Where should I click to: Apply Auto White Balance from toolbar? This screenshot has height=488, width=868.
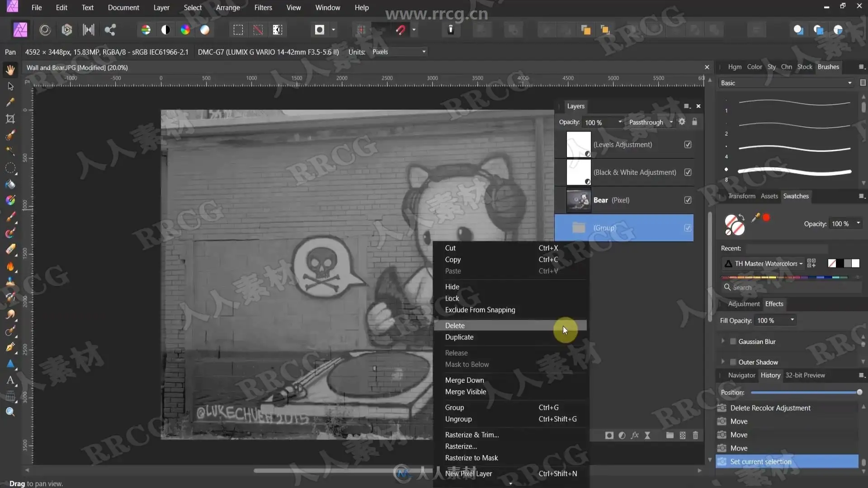click(205, 30)
